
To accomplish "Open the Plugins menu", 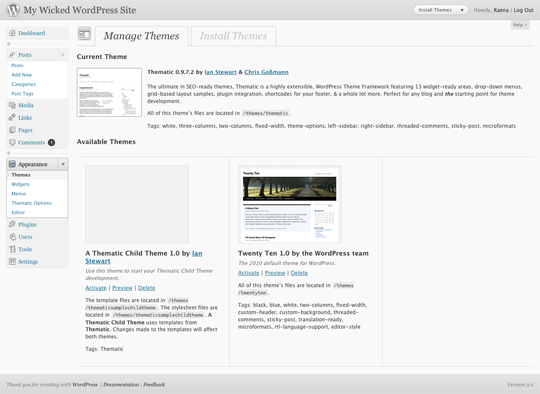I will pos(27,225).
